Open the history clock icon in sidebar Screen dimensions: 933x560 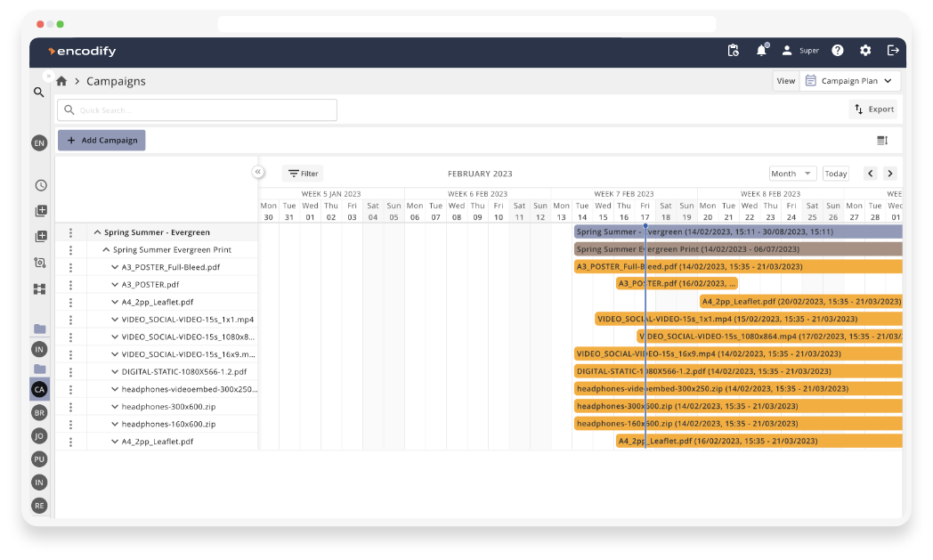click(x=39, y=185)
